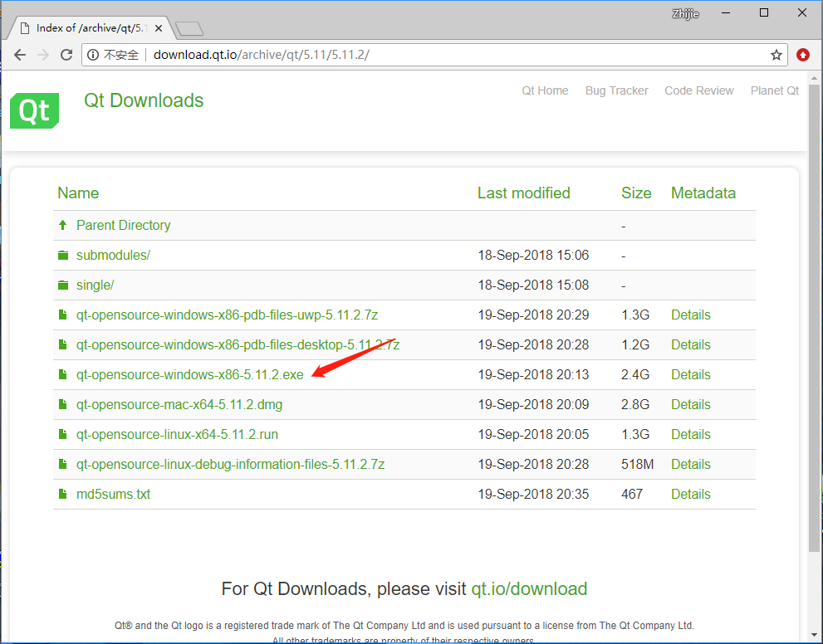Click the address bar URL field
823x644 pixels.
pos(436,55)
